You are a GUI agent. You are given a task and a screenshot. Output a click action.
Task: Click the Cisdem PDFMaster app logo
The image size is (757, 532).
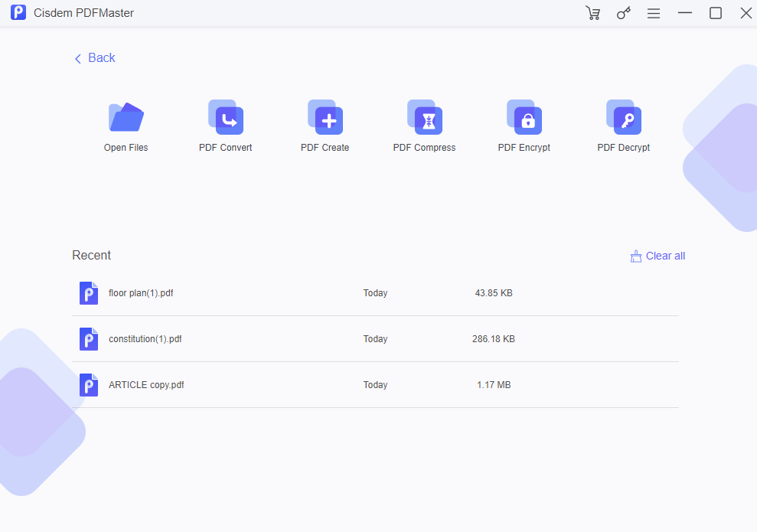click(18, 12)
